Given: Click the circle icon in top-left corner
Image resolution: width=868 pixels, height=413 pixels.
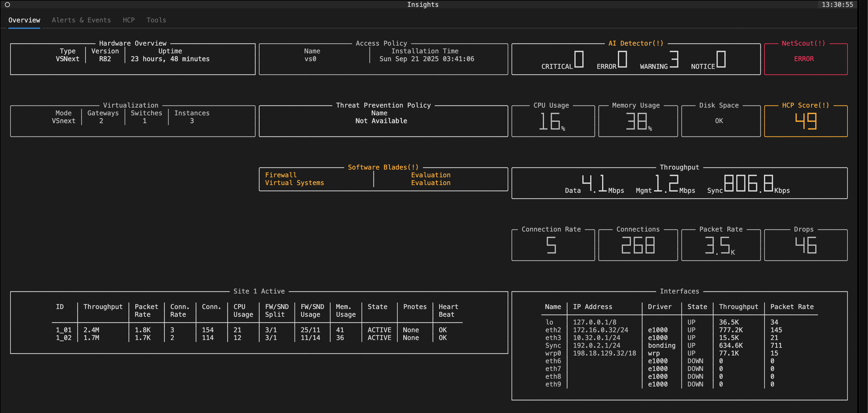Looking at the screenshot, I should tap(7, 5).
